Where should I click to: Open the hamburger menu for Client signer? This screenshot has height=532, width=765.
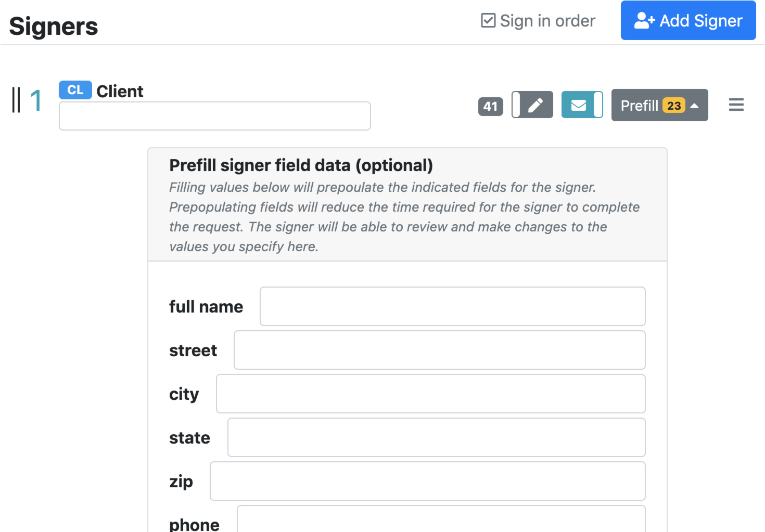(736, 105)
